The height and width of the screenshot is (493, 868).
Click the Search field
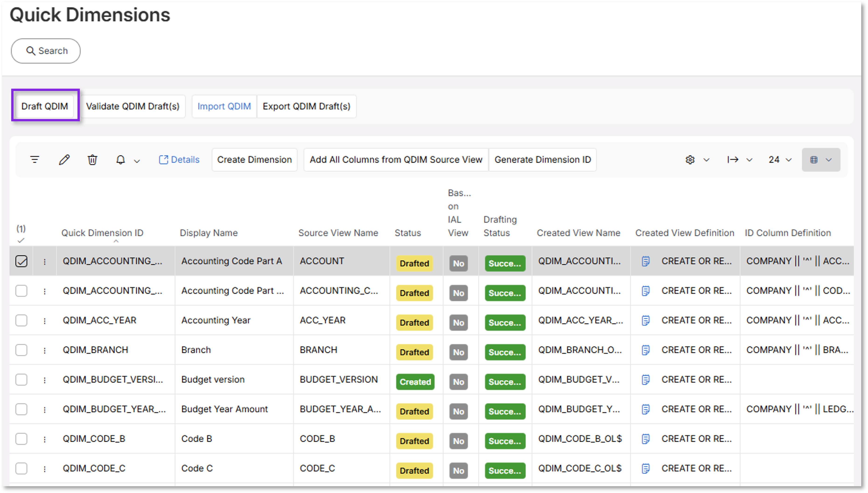pyautogui.click(x=46, y=51)
